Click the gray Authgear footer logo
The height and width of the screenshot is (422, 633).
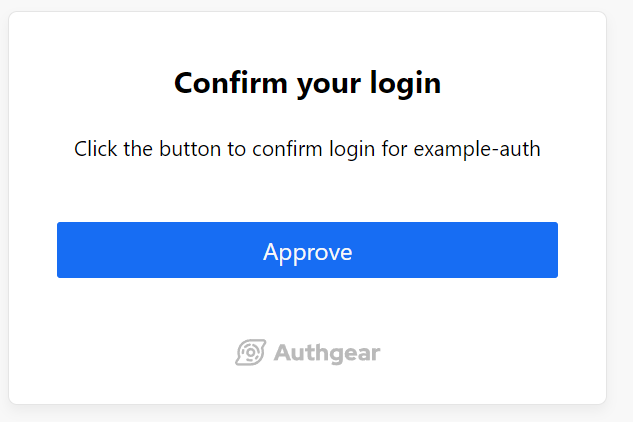coord(307,352)
